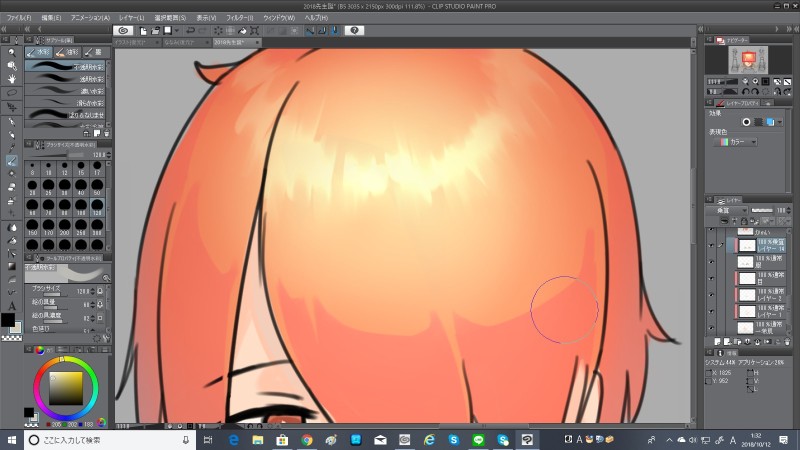Screen dimensions: 800x450
Task: Open レイヤー(L) menu
Action: pos(132,17)
